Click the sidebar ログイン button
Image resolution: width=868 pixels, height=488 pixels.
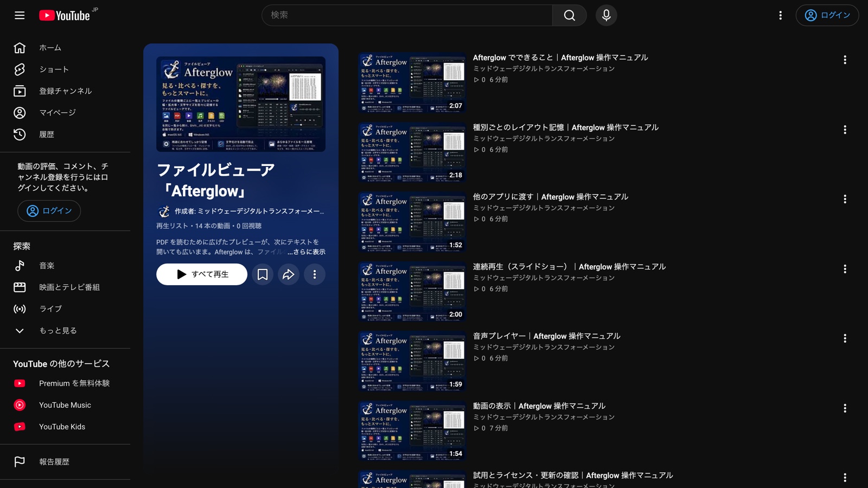tap(49, 211)
